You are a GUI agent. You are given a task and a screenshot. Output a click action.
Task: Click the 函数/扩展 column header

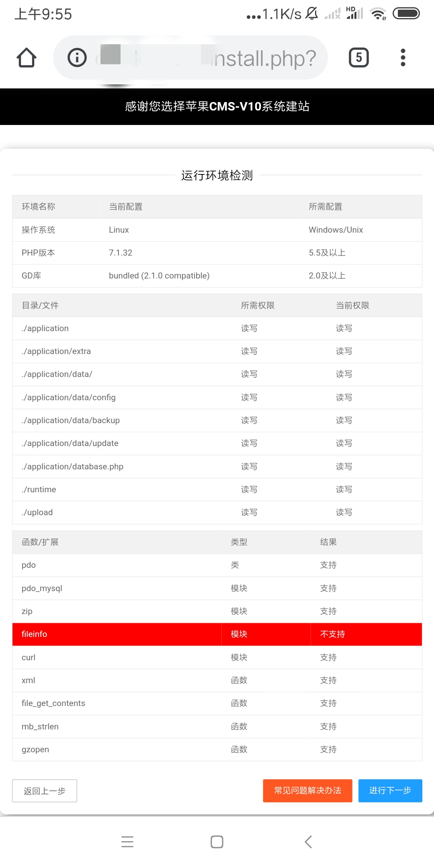(40, 542)
